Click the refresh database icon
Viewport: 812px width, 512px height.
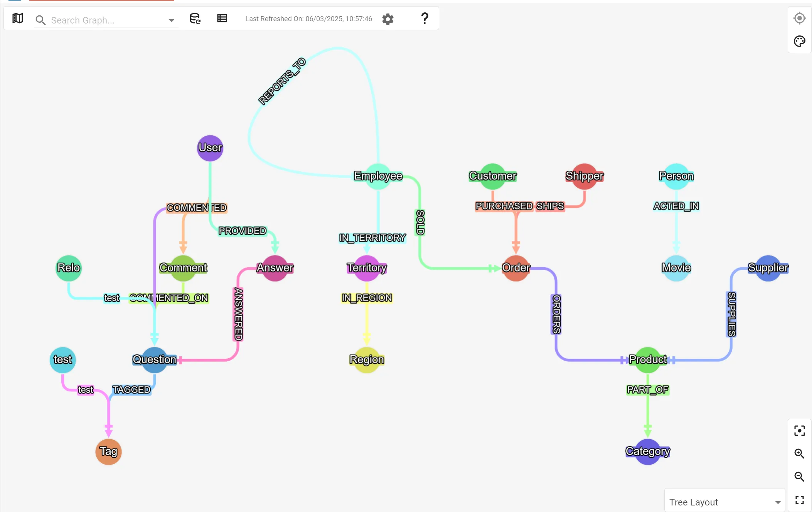pos(195,18)
